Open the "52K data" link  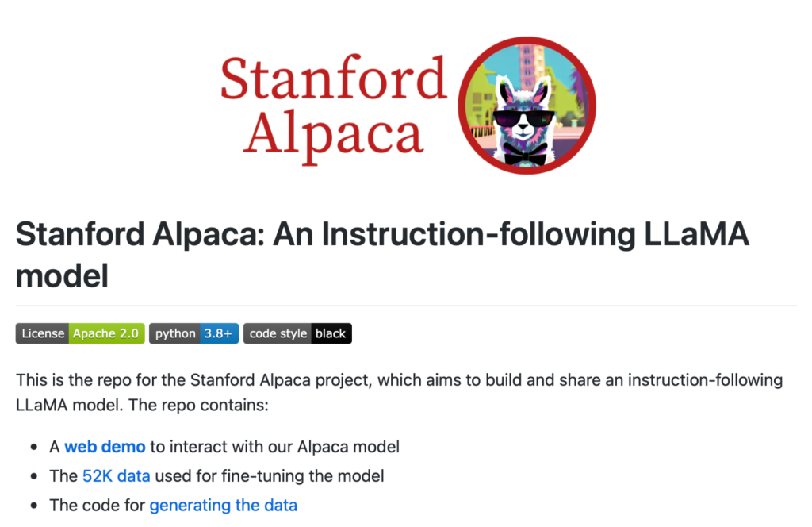click(x=116, y=476)
